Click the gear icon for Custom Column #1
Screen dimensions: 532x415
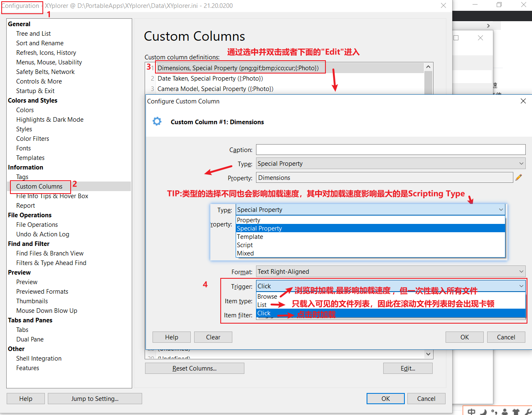[156, 122]
